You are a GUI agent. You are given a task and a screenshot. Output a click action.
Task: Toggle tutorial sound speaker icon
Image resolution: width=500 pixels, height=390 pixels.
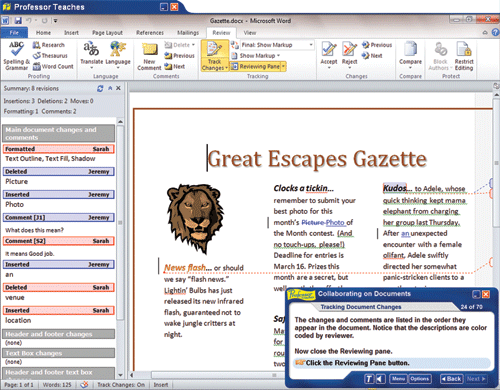[381, 379]
